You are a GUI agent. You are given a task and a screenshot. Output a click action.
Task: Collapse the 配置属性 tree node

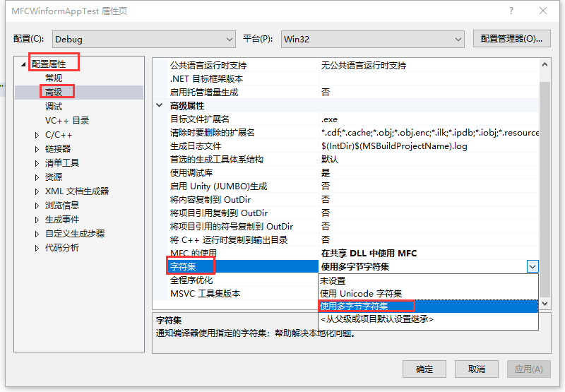(23, 64)
